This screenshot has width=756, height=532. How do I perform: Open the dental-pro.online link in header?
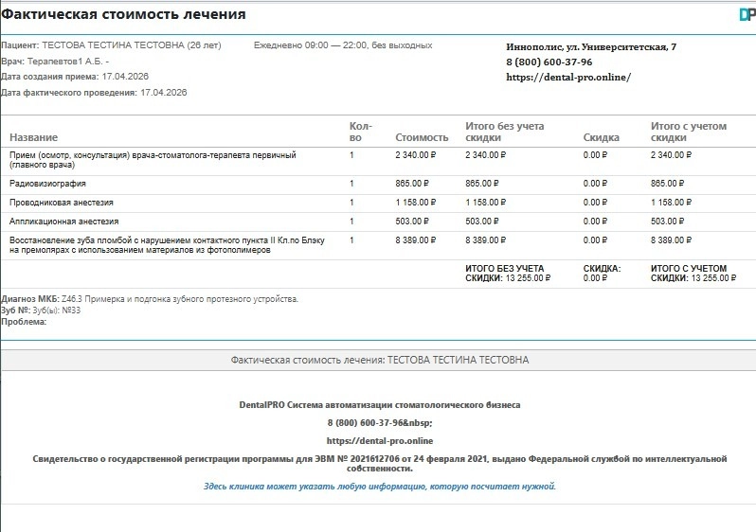click(x=567, y=78)
